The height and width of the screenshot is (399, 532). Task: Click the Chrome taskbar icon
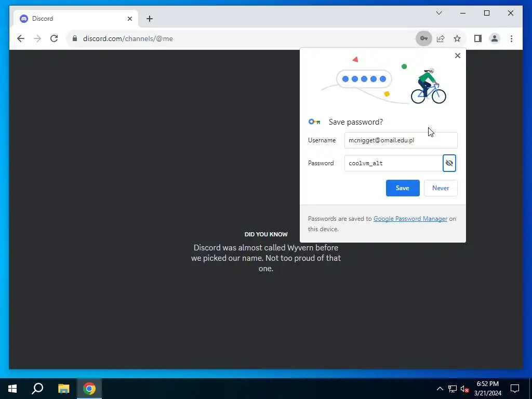pyautogui.click(x=89, y=389)
